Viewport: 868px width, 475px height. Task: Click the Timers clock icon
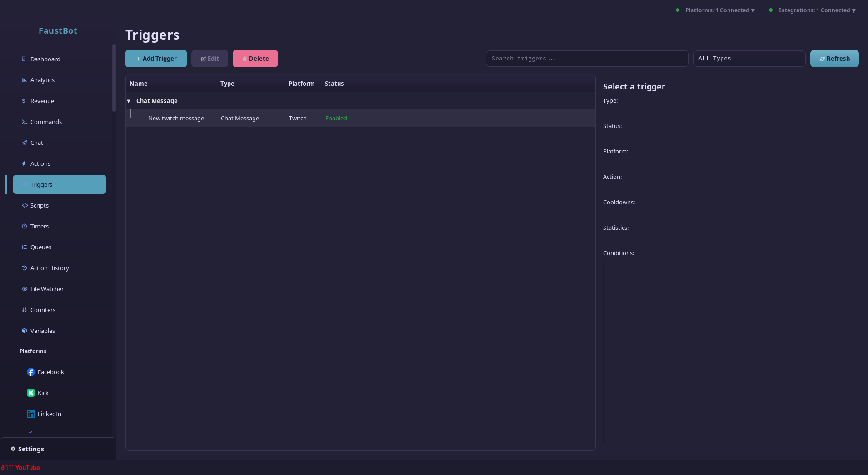[24, 226]
